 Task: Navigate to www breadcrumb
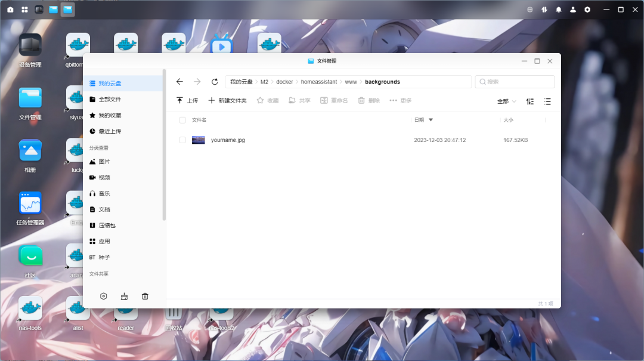(x=351, y=82)
